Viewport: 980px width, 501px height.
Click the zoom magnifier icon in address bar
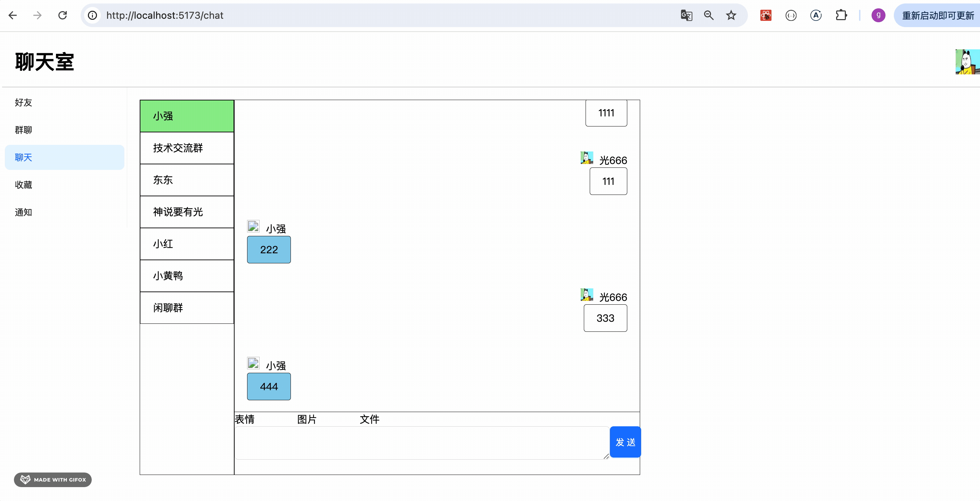[708, 15]
